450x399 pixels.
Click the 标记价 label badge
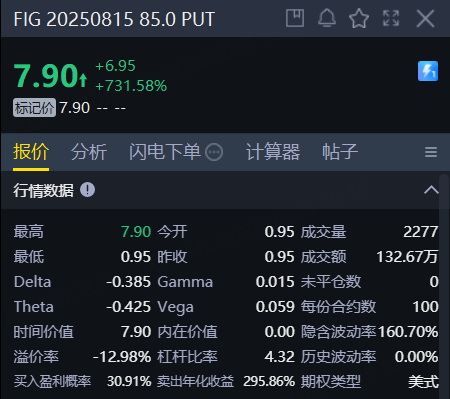click(x=34, y=108)
